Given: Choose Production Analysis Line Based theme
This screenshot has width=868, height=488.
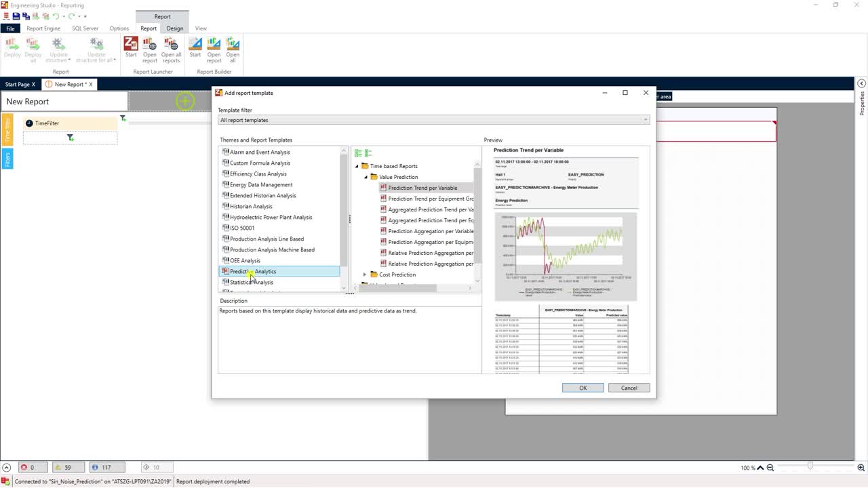Looking at the screenshot, I should click(x=267, y=239).
